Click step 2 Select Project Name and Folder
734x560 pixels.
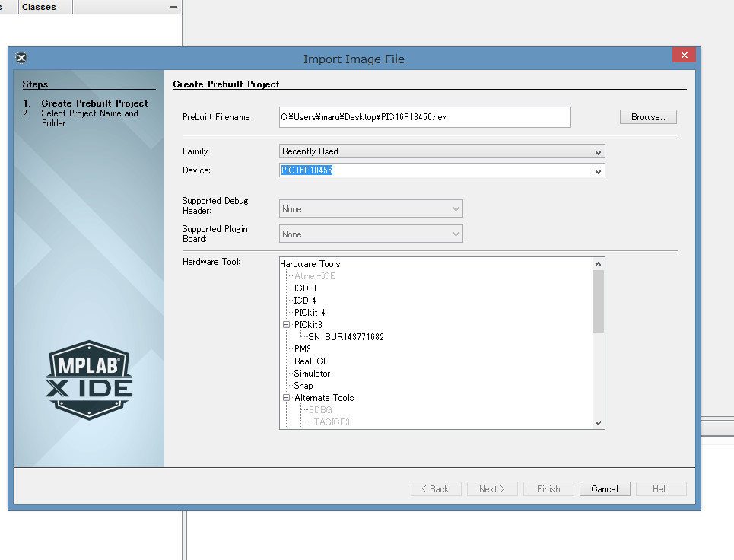(x=90, y=118)
